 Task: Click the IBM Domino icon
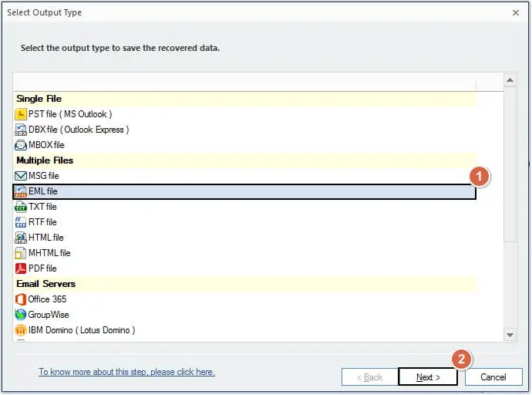click(x=21, y=330)
